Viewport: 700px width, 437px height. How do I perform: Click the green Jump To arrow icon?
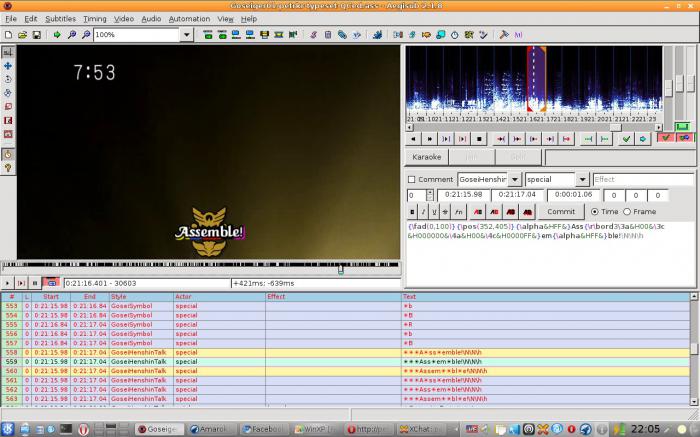click(57, 34)
